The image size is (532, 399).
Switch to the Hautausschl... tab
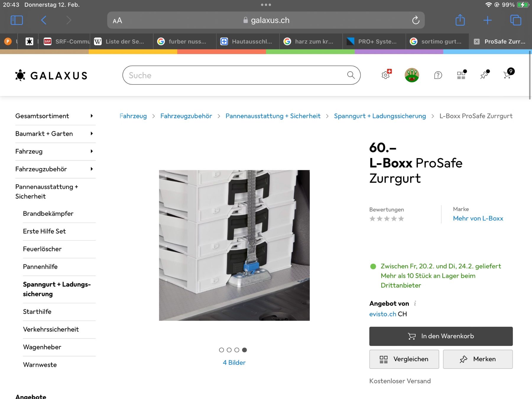tap(248, 41)
